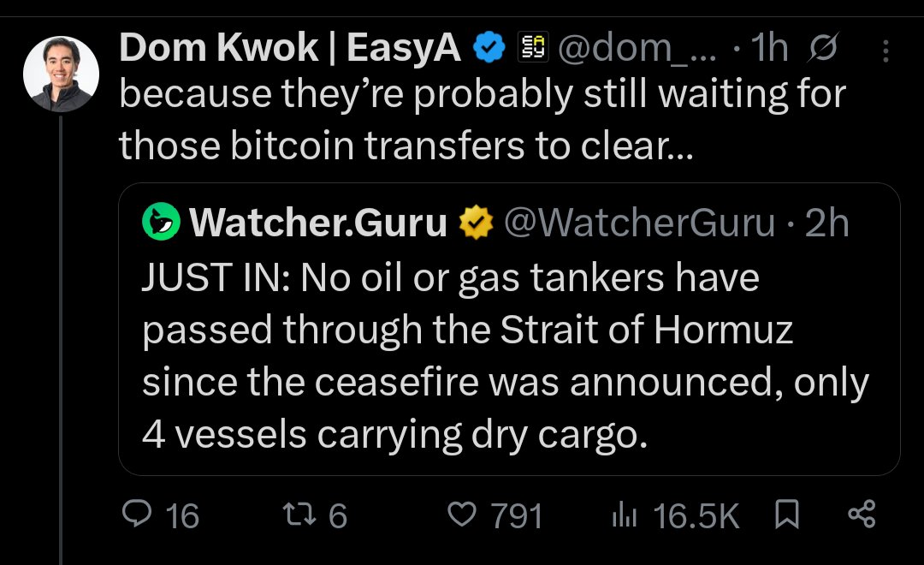Like the tweet with the heart icon

[x=463, y=514]
